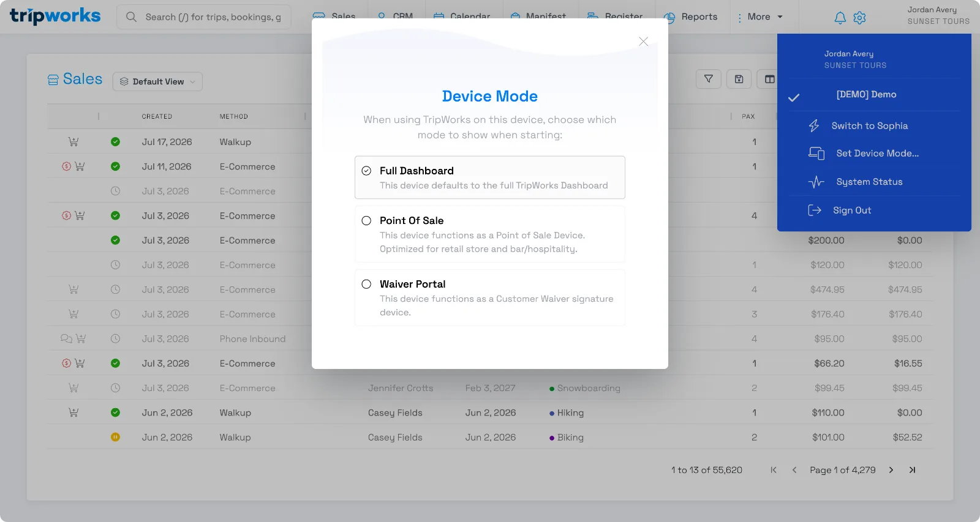This screenshot has width=980, height=522.
Task: Focus the search trips and bookings field
Action: [204, 17]
